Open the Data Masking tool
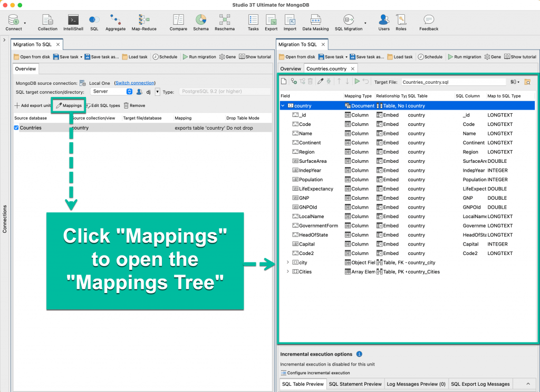This screenshot has width=540, height=392. point(315,22)
